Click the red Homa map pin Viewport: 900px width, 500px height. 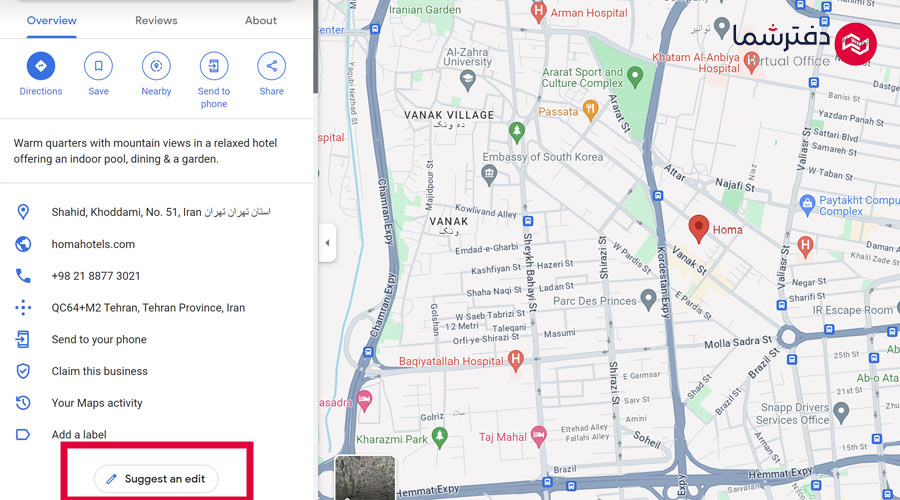point(699,228)
